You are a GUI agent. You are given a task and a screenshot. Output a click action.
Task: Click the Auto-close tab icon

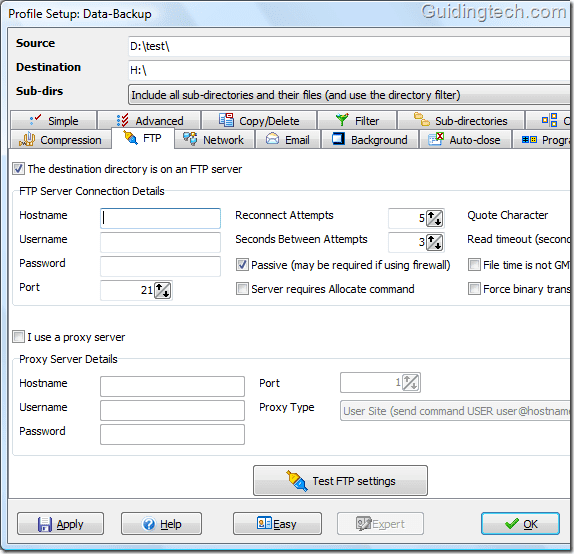click(436, 139)
